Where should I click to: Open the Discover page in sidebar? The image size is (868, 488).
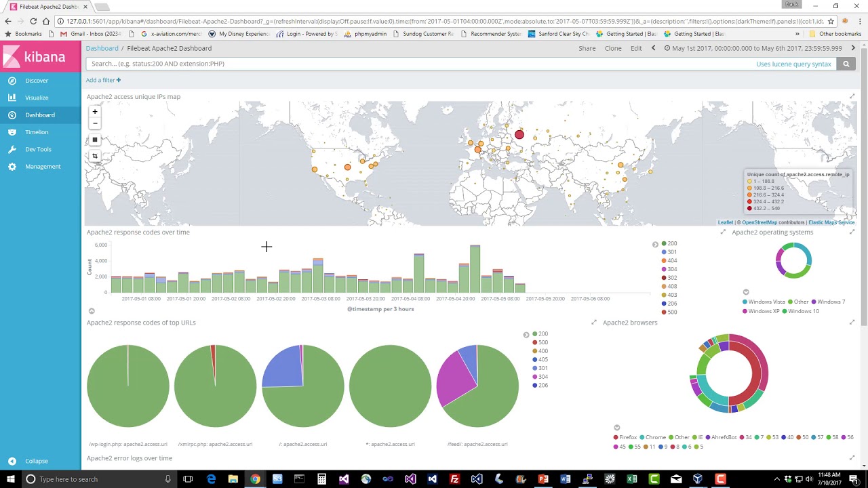(40, 81)
